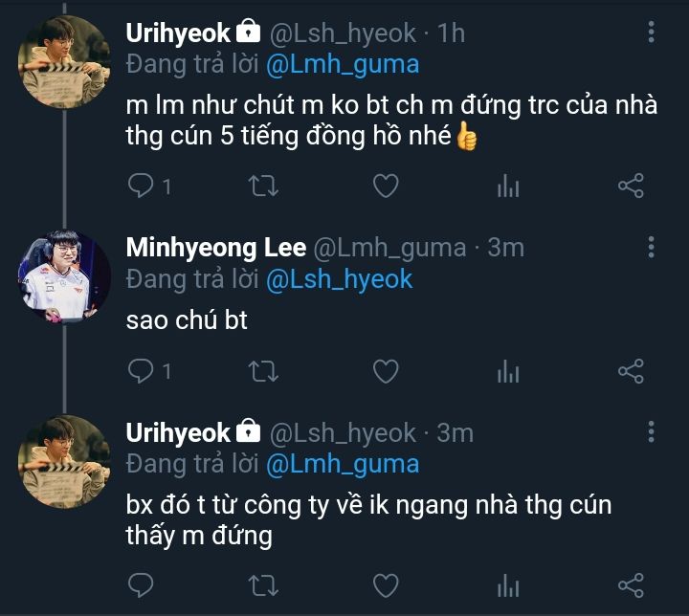The width and height of the screenshot is (689, 616).
Task: Open @Lsh_hyeok mention in Minhyeong's reply
Action: 339,278
